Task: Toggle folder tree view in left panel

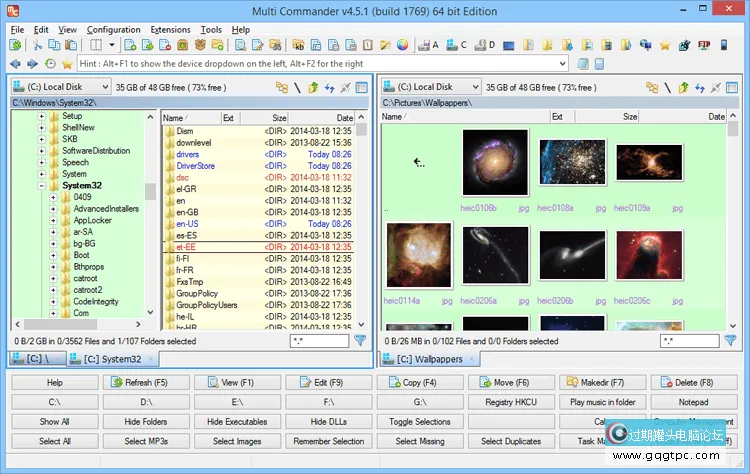Action: [x=282, y=87]
